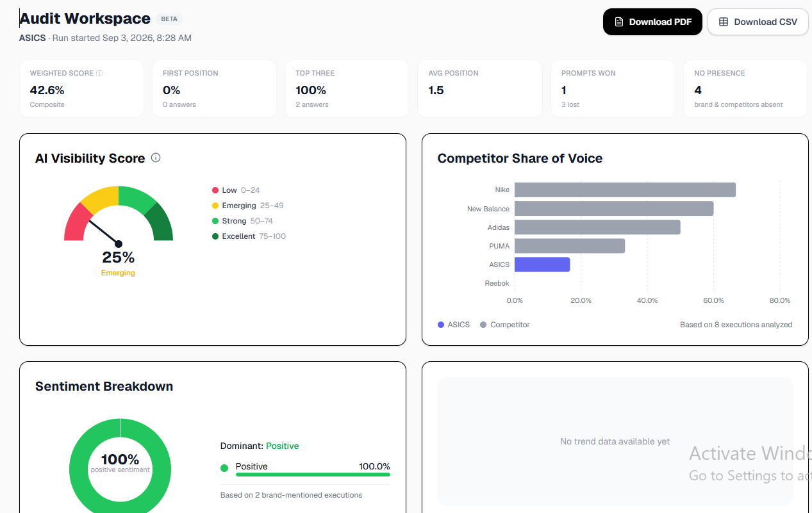Click the First Position 0% value
Viewport: 812px width, 513px height.
(171, 90)
